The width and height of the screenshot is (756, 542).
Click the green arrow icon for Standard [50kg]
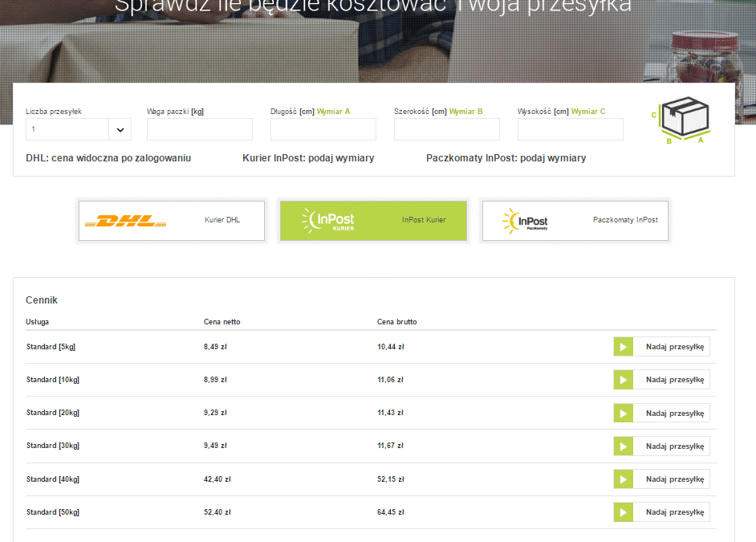tap(623, 512)
